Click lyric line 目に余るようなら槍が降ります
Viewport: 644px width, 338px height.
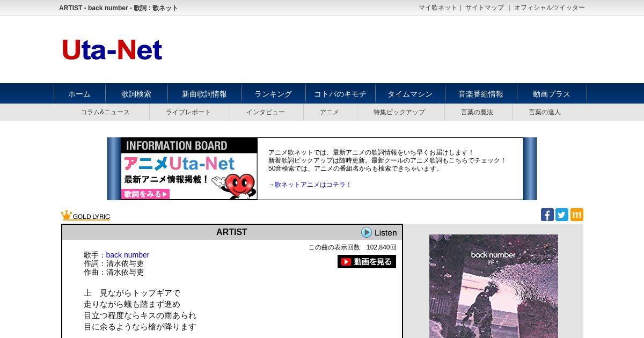140,327
